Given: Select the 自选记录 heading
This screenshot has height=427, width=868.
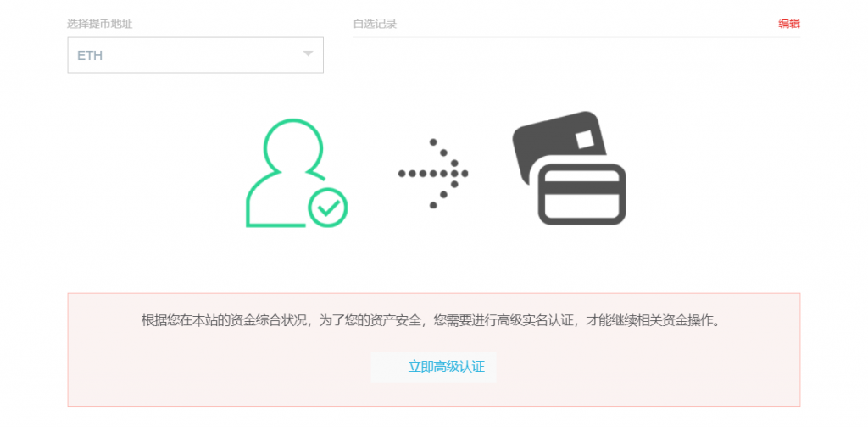Looking at the screenshot, I should (375, 24).
